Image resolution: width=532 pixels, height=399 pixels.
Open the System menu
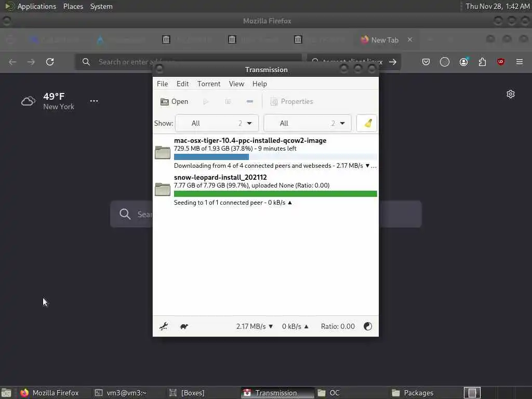click(101, 6)
